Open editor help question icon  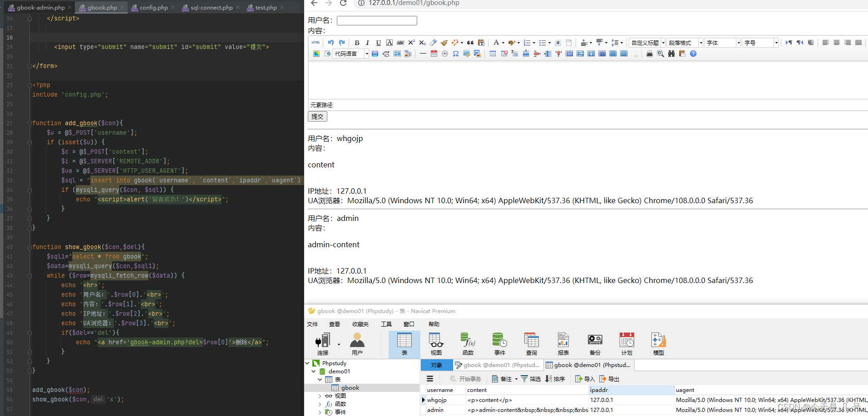(693, 54)
